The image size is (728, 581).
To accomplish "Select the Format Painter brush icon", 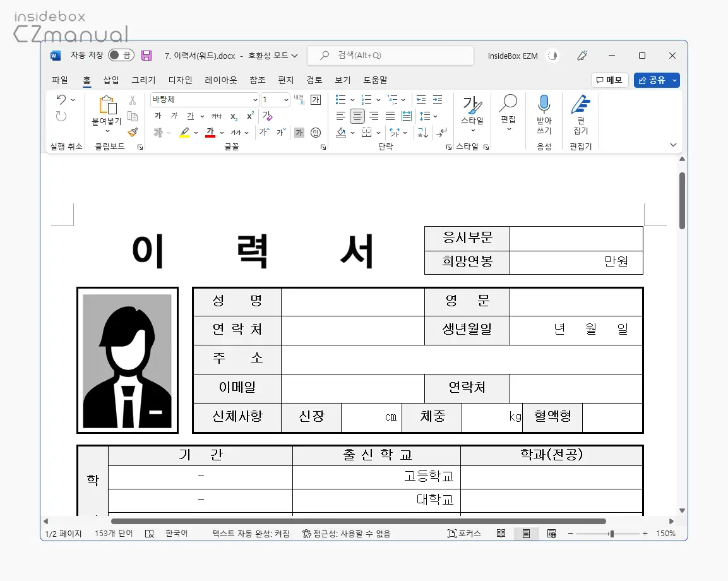I will coord(133,133).
